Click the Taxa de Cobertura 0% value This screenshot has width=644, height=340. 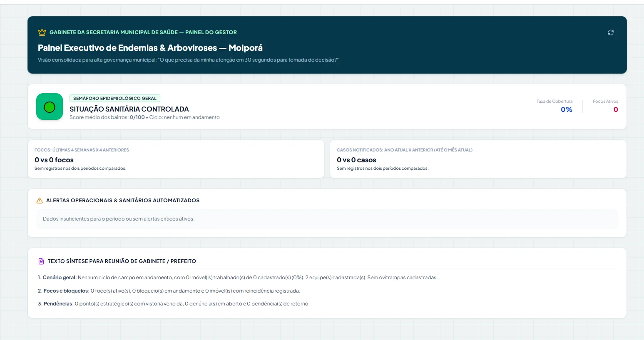(567, 109)
